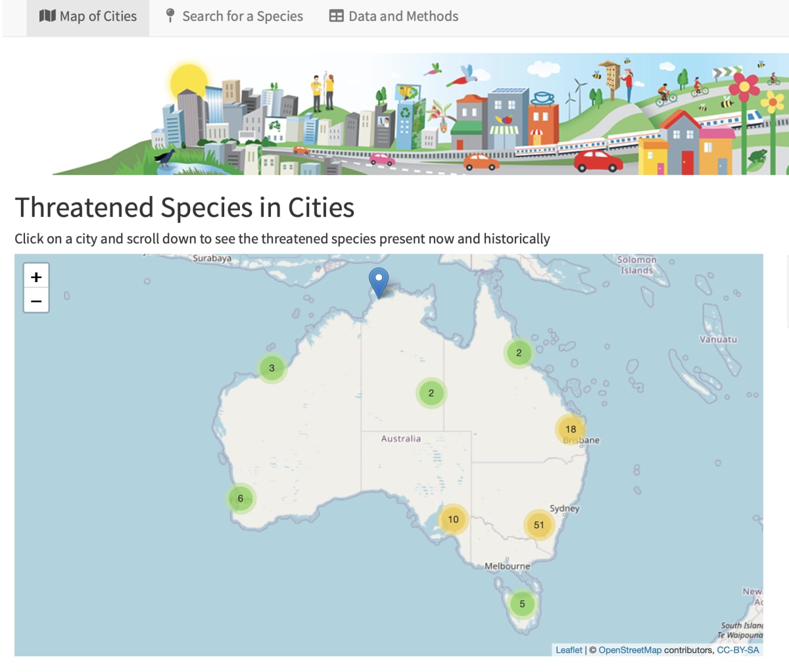Open the Brisbane cluster labeled 18
Screen dimensions: 789x672
point(569,428)
